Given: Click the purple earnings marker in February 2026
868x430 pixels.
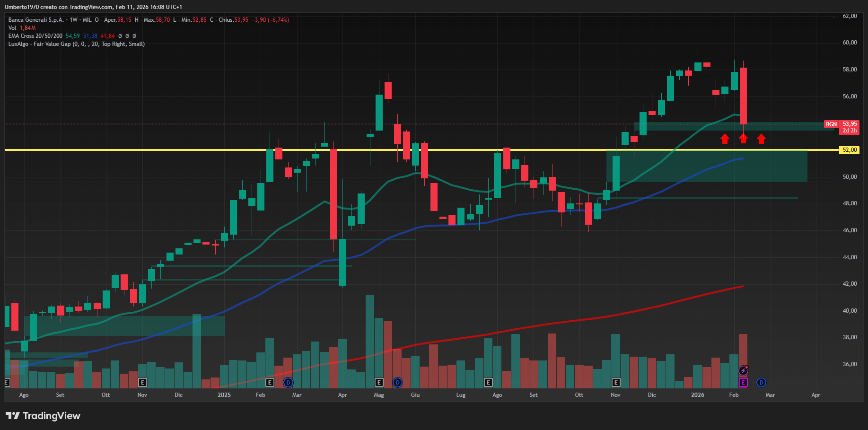Looking at the screenshot, I should pyautogui.click(x=743, y=382).
